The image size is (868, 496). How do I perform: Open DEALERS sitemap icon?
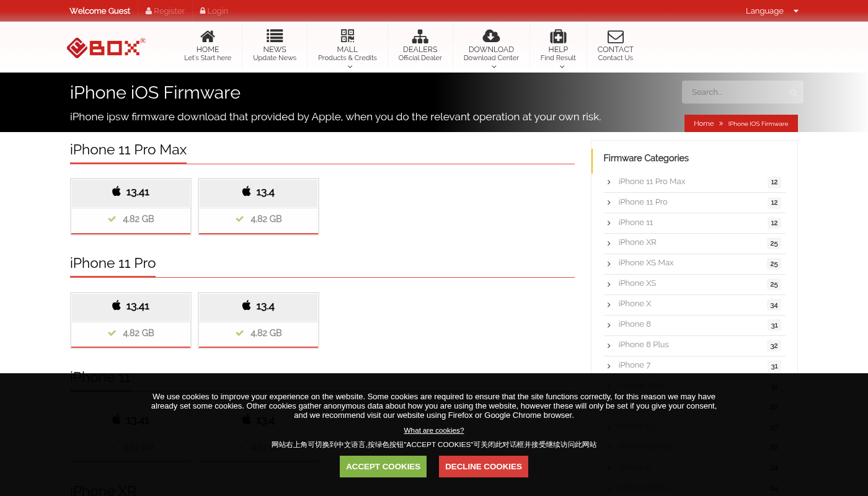(x=420, y=36)
